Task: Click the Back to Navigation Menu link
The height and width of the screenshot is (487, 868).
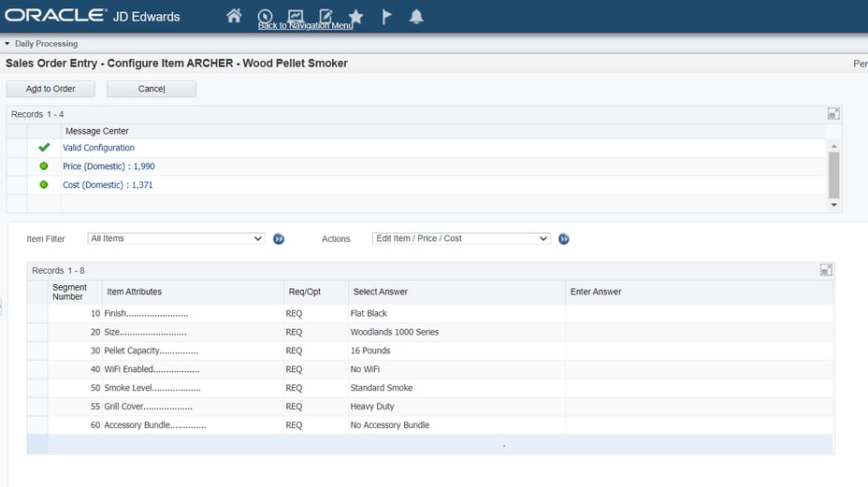Action: (305, 26)
